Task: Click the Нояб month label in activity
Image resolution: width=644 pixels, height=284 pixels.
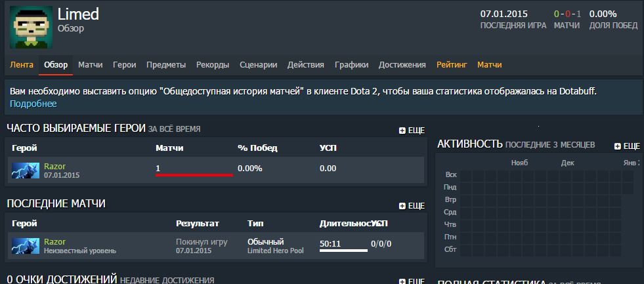Action: point(519,163)
